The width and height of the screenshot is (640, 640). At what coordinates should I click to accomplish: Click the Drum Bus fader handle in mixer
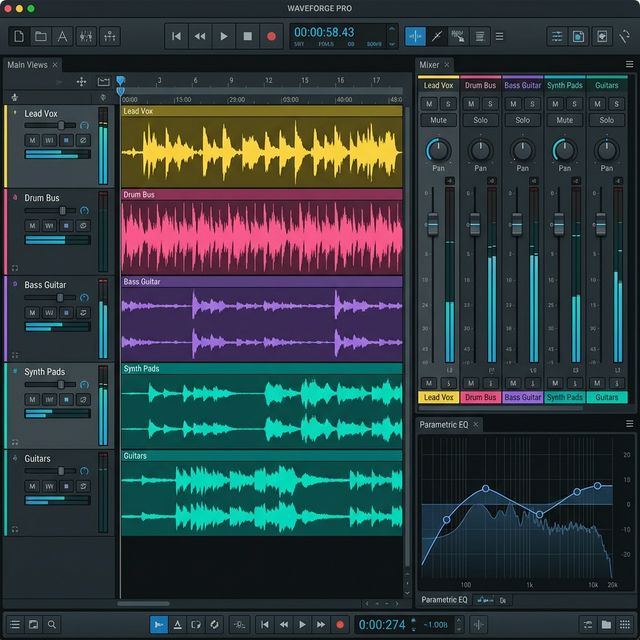(475, 224)
